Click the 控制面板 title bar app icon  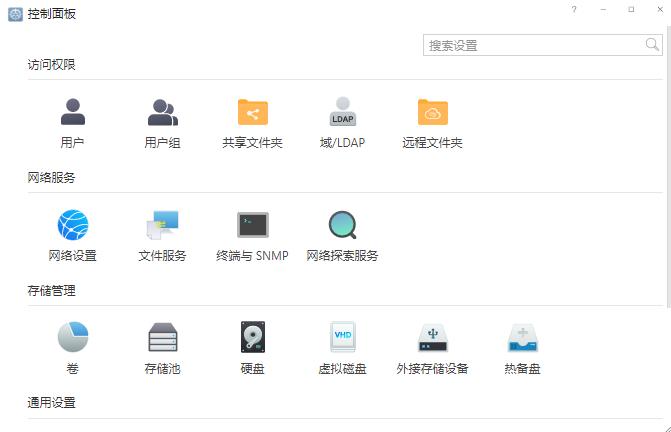coord(15,14)
